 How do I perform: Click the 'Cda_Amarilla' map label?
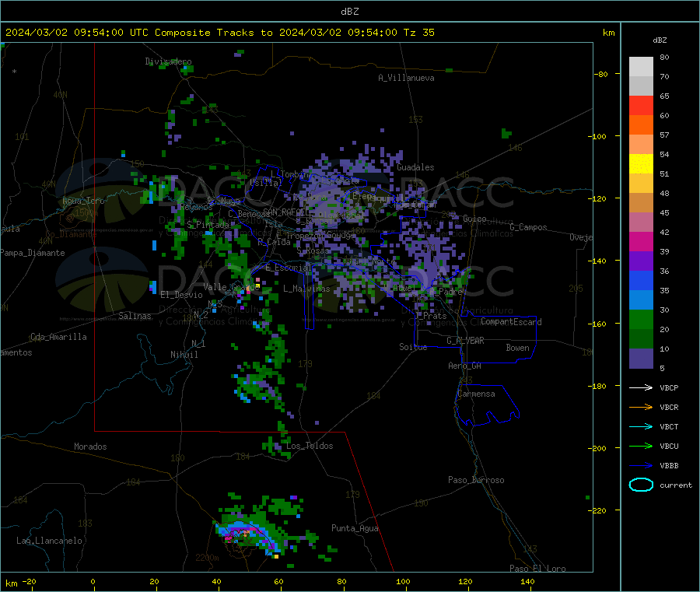(58, 337)
